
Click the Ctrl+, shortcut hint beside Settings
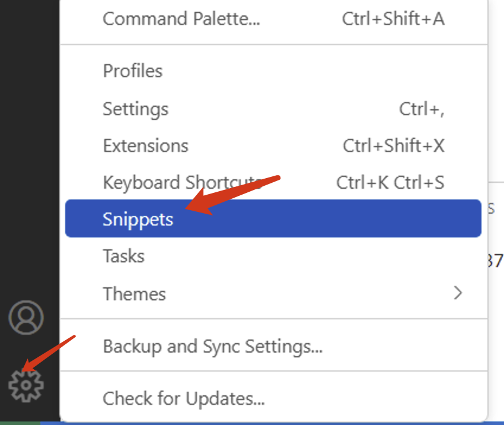click(422, 109)
